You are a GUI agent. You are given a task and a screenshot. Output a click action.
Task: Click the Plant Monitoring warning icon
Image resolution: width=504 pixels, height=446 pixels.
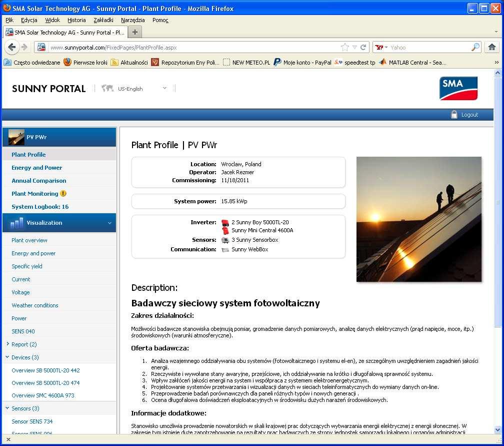pos(63,193)
